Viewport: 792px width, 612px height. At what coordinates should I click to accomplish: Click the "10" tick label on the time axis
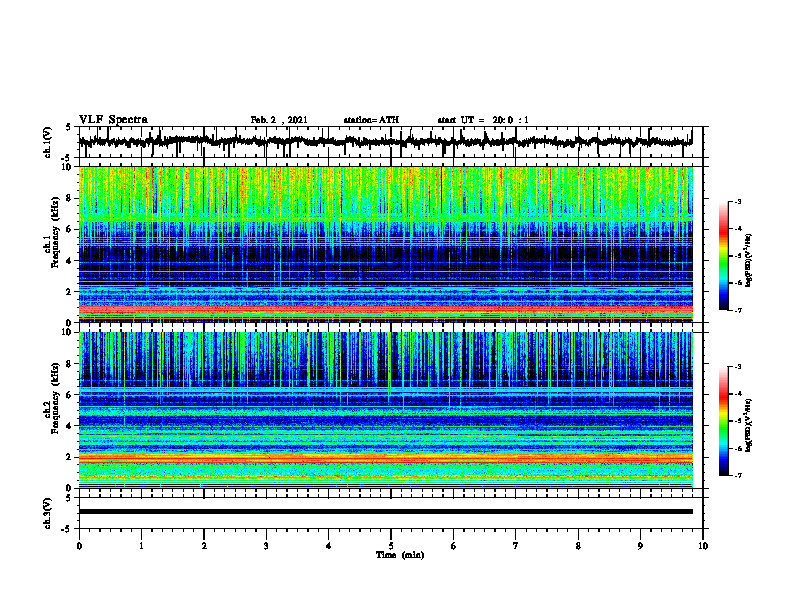click(x=703, y=546)
